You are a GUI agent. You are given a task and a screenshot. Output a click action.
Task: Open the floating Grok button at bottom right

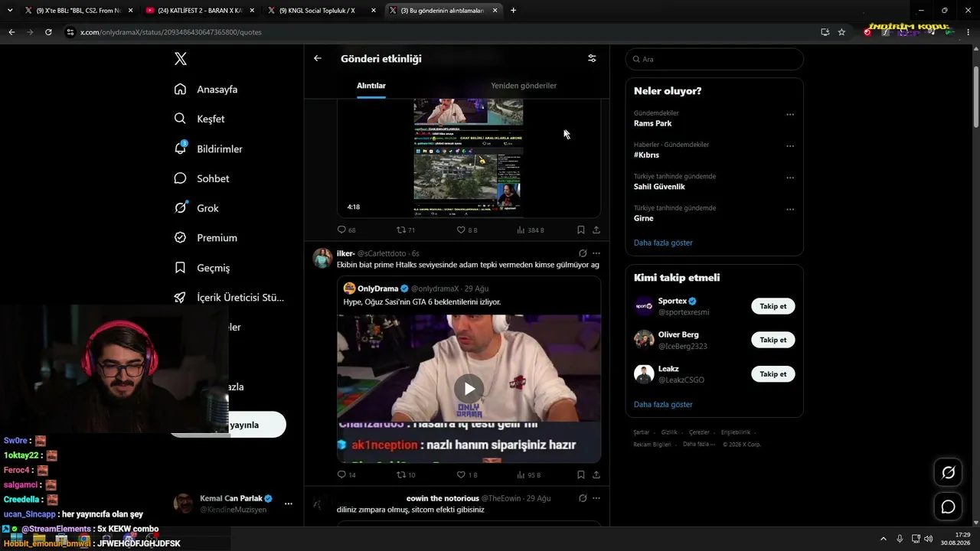coord(948,473)
